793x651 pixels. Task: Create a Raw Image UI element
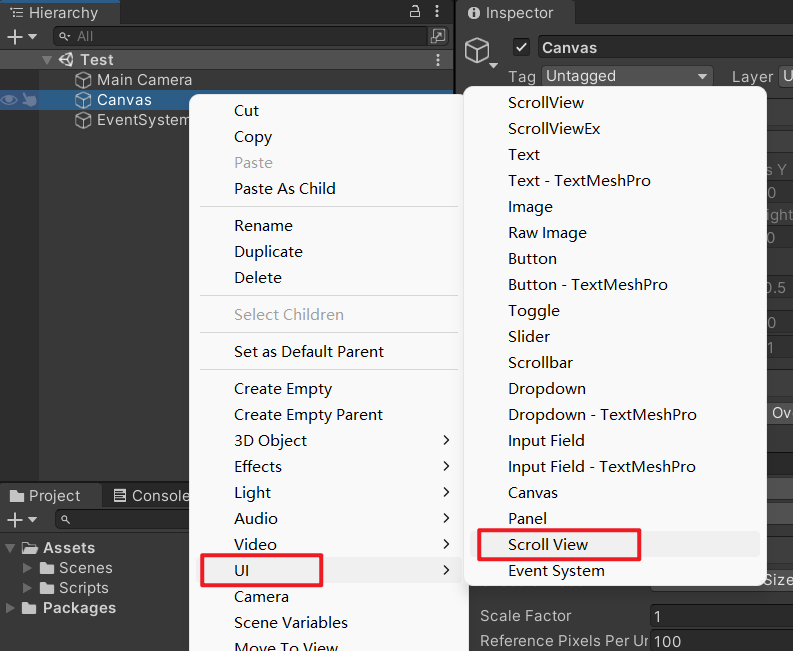(547, 233)
